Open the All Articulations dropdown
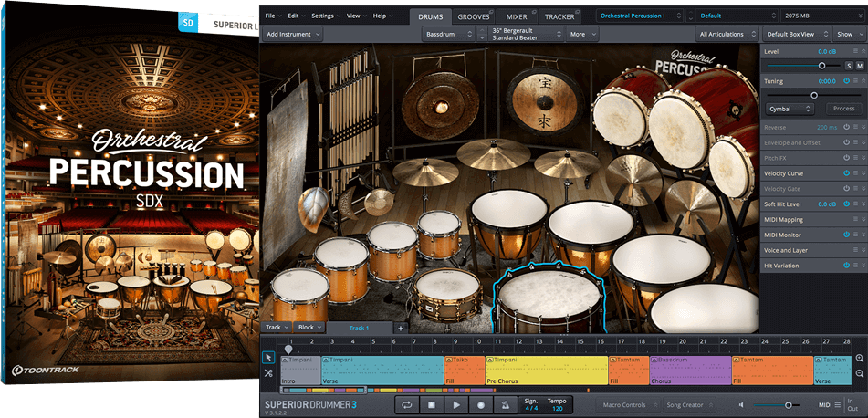The image size is (868, 418). click(727, 34)
